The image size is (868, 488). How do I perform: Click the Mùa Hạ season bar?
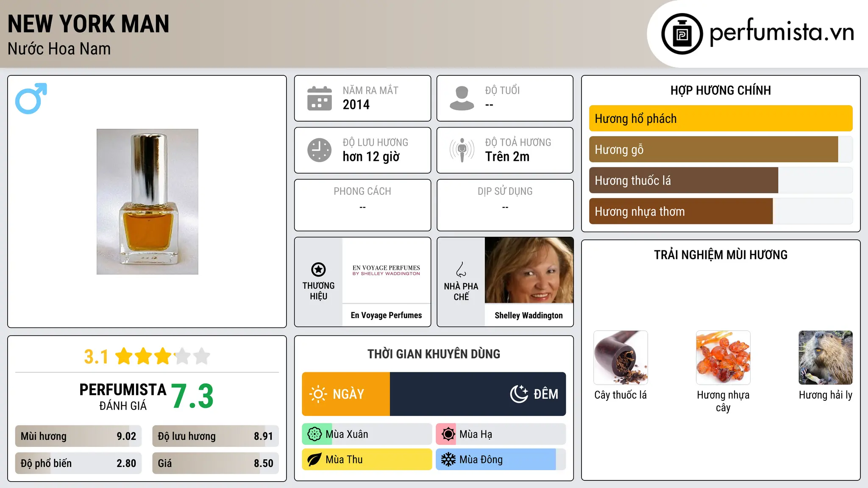click(501, 434)
